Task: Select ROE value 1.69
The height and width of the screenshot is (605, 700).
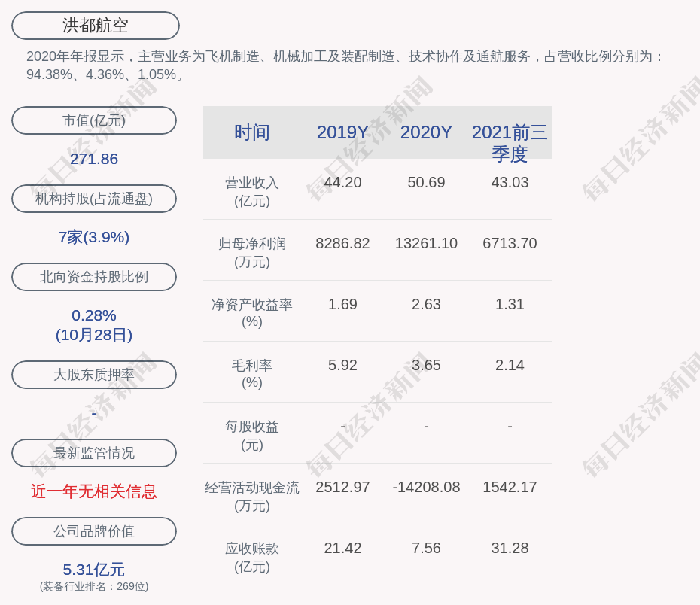Action: click(x=342, y=304)
